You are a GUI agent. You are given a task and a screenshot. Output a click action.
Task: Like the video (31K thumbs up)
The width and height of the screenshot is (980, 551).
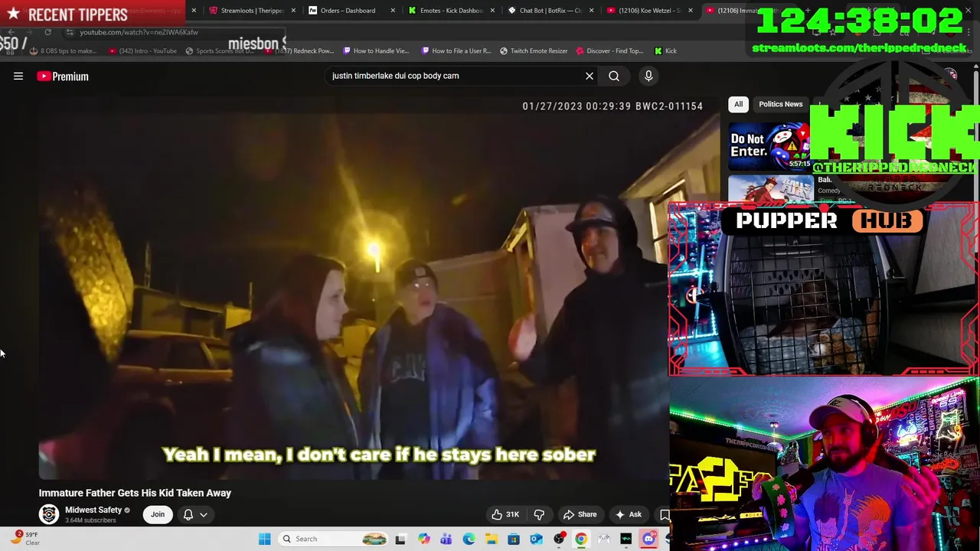coord(506,514)
